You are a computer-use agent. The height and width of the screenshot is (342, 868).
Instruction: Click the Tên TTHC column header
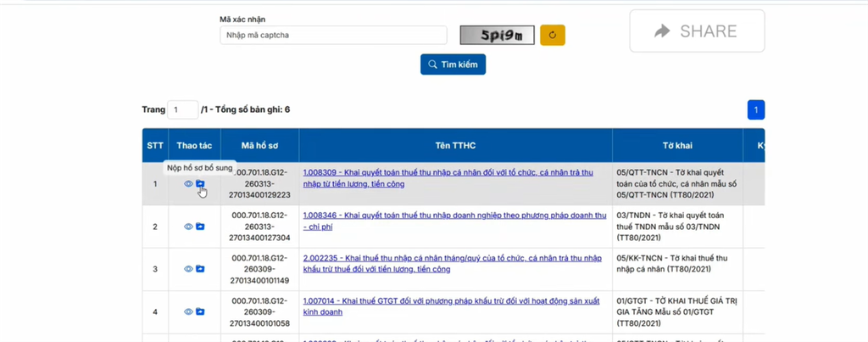click(x=455, y=145)
